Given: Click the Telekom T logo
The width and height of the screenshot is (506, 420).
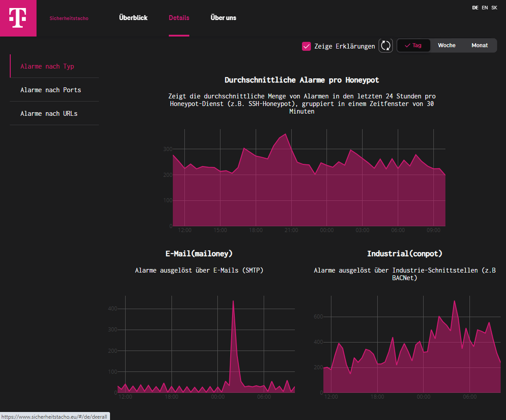Looking at the screenshot, I should click(x=18, y=18).
